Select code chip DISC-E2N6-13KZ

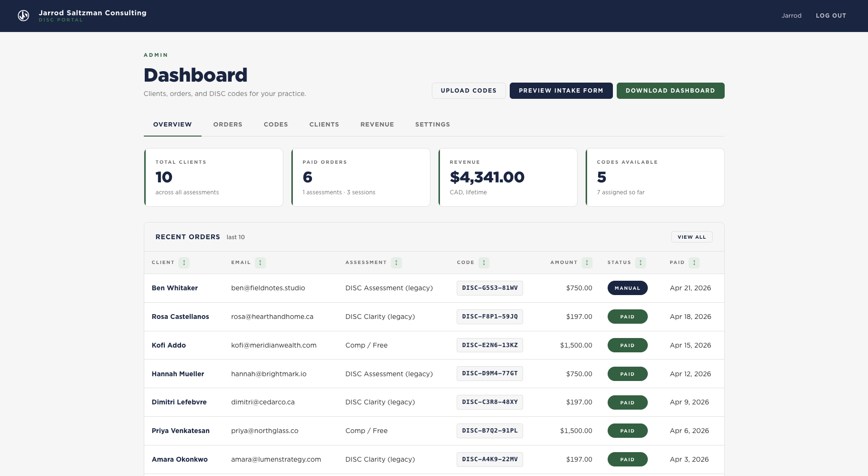point(490,345)
